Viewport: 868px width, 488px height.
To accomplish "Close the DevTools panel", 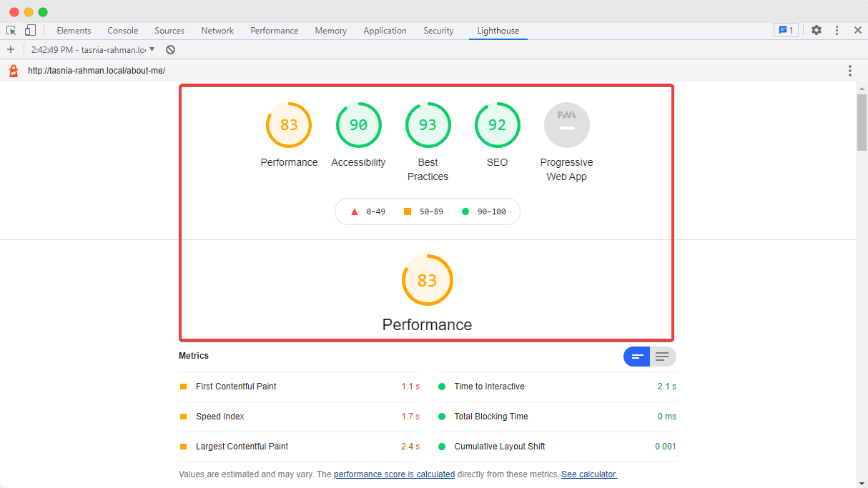I will click(x=857, y=30).
